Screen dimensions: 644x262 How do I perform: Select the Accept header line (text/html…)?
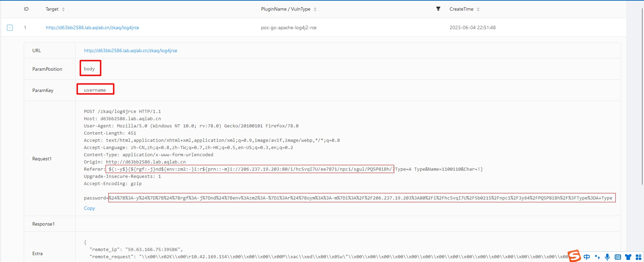[212, 140]
